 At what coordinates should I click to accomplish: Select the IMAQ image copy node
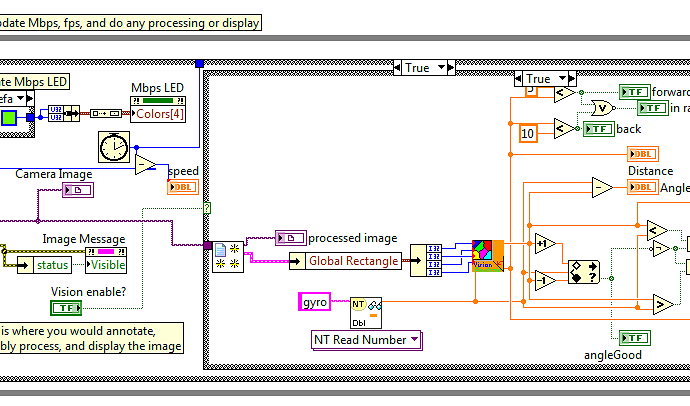click(228, 257)
